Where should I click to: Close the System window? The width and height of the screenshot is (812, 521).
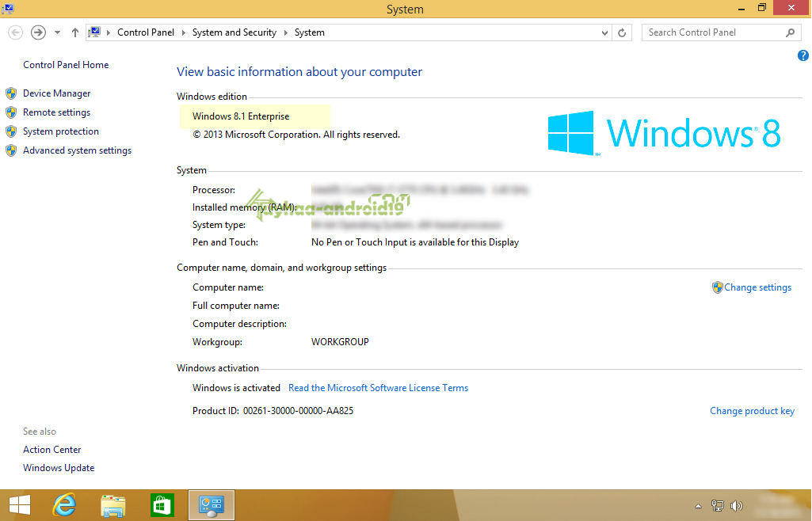pyautogui.click(x=791, y=8)
